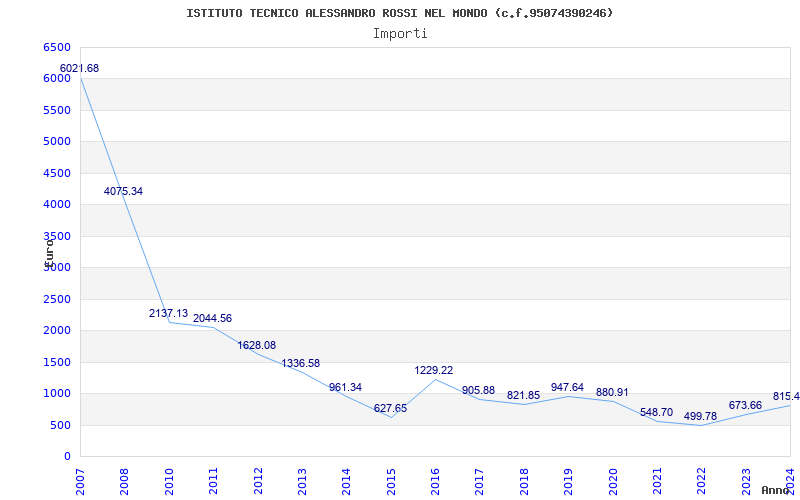Click the 2020 year on the axis

coord(613,481)
